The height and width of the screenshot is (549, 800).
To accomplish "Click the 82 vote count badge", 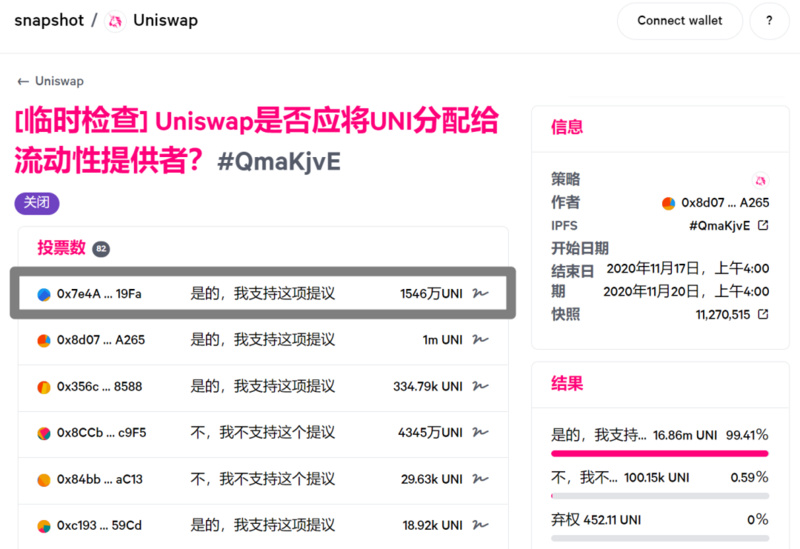I will click(x=101, y=249).
